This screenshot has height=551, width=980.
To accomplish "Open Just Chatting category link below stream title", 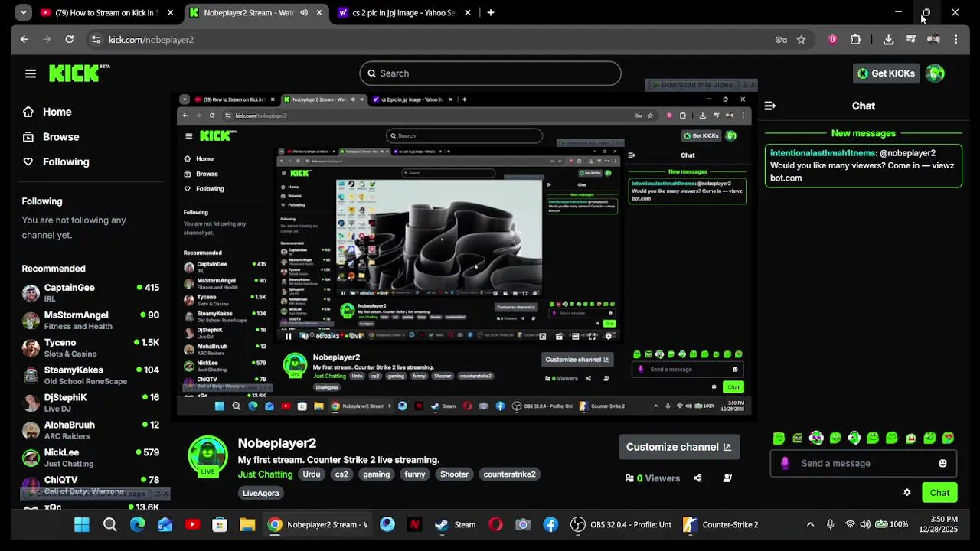I will click(x=265, y=474).
